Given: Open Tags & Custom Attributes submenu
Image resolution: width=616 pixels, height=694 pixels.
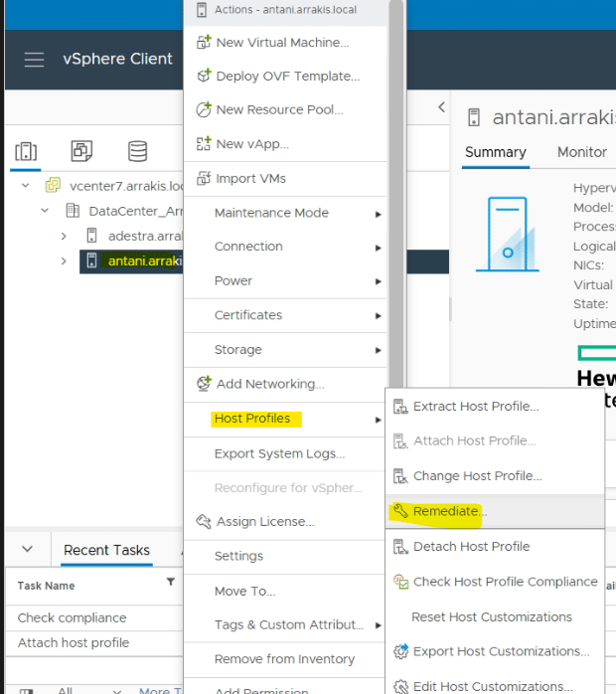Looking at the screenshot, I should (285, 625).
